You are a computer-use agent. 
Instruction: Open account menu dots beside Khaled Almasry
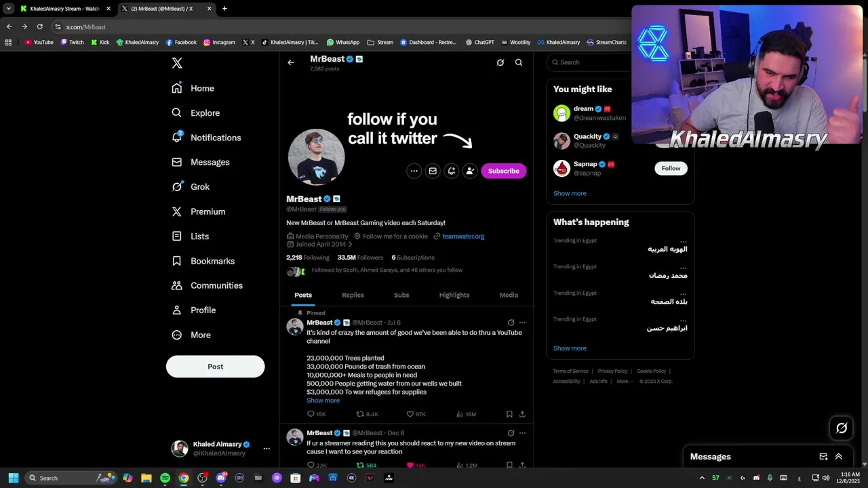pos(267,449)
